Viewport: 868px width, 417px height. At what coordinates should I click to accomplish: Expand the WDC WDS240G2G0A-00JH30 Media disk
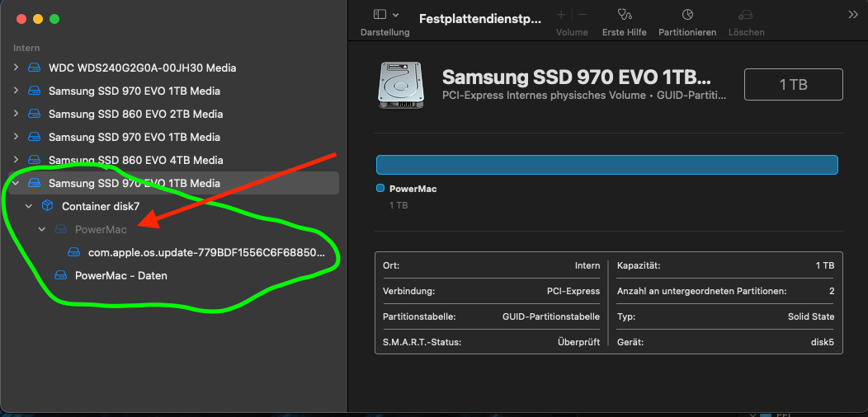pos(16,68)
